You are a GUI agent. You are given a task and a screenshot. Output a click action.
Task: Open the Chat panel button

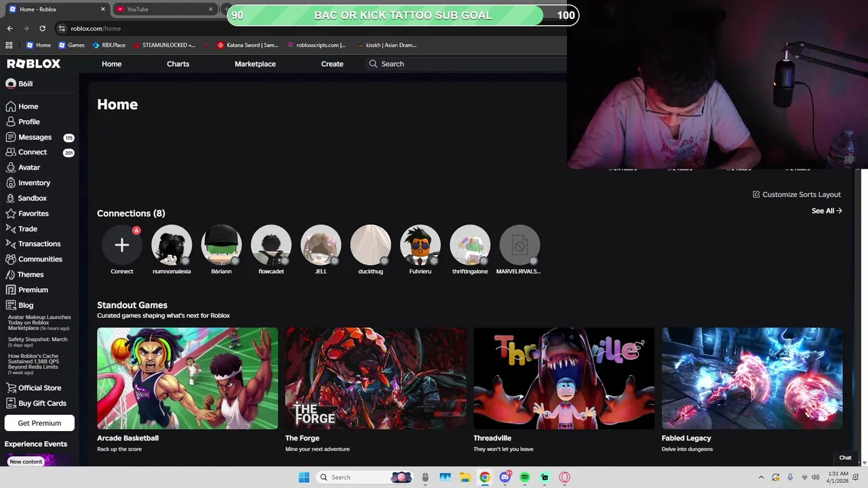845,457
